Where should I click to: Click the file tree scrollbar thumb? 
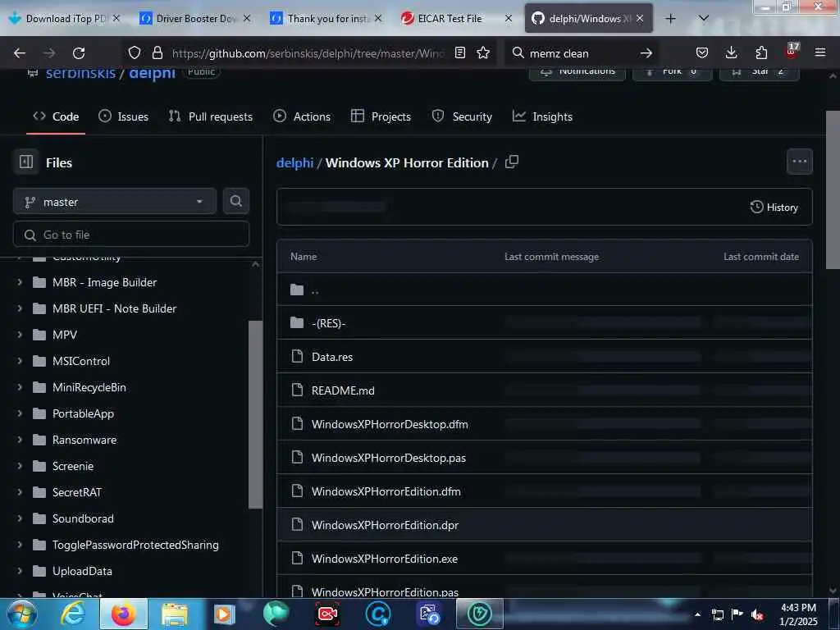coord(256,414)
